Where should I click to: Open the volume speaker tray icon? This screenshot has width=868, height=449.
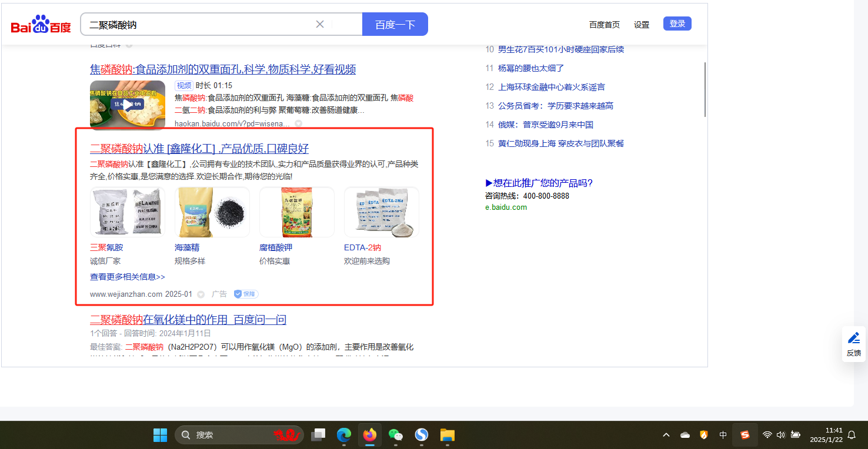781,435
